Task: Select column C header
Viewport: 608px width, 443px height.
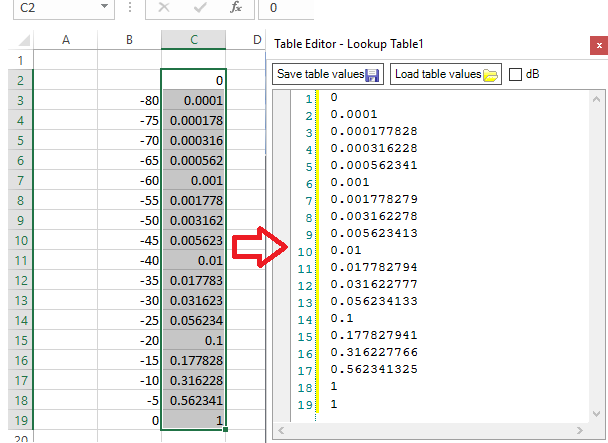Action: coord(193,40)
